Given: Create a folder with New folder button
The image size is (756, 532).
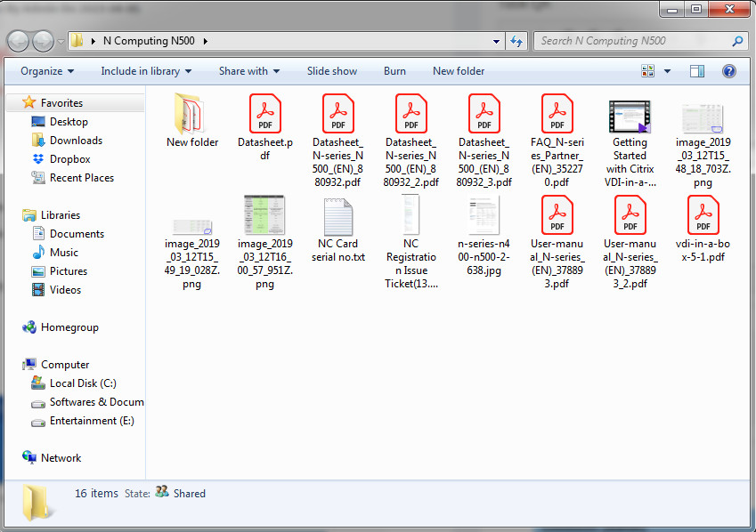Looking at the screenshot, I should click(x=459, y=71).
